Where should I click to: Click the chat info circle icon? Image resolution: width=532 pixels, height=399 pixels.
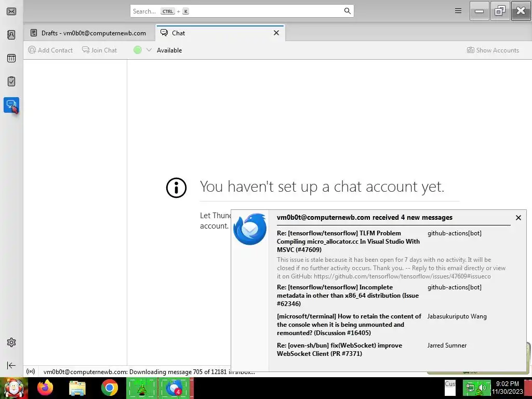177,188
